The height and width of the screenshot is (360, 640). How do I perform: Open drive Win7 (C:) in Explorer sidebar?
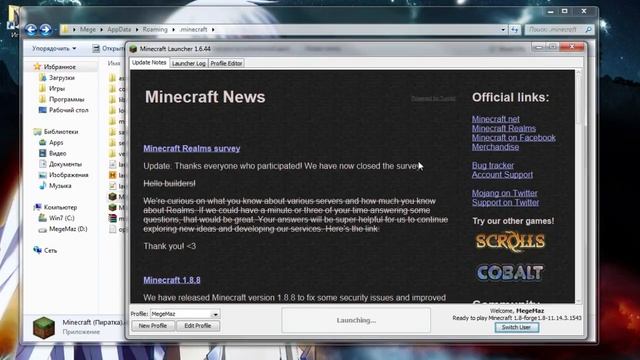[62, 218]
